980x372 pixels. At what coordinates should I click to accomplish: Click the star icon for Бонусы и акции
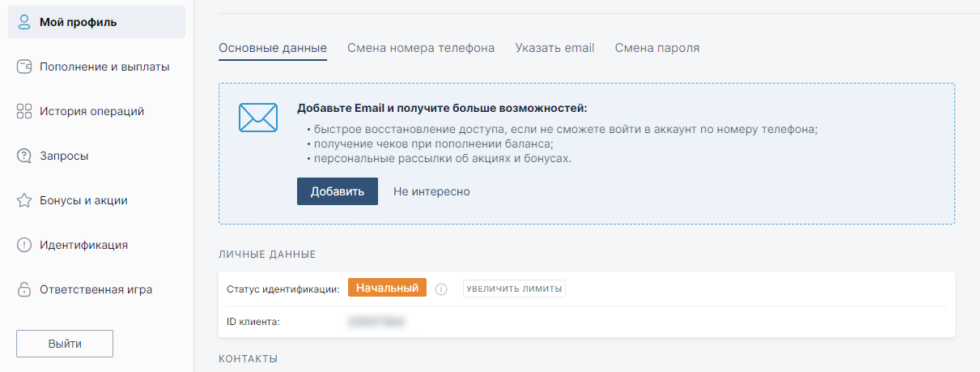coord(24,201)
